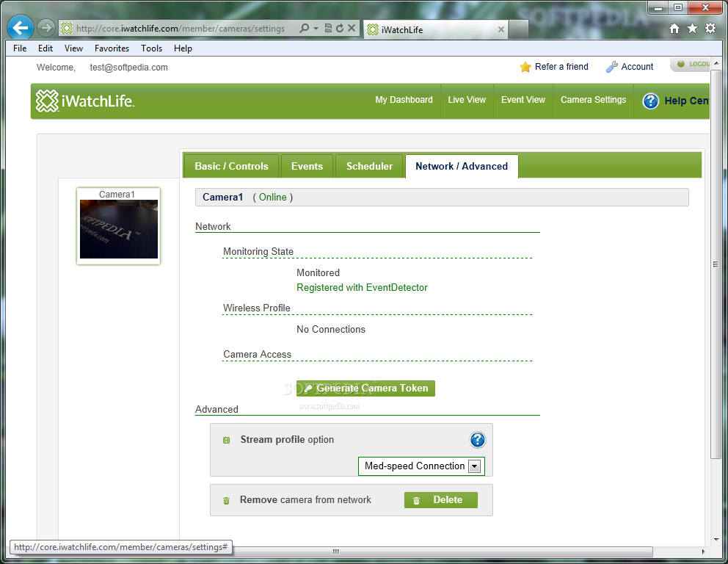
Task: Open Camera Settings page
Action: [594, 100]
